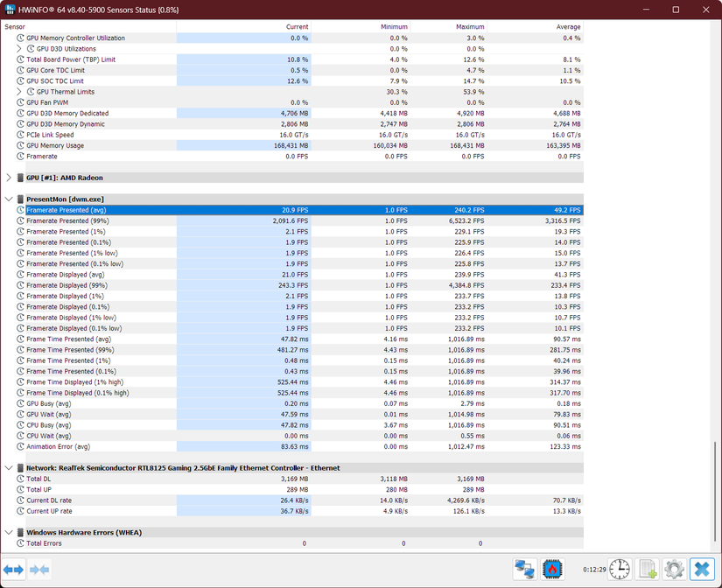The image size is (722, 588).
Task: Collapse the Network RealTek Ethernet section
Action: click(9, 468)
